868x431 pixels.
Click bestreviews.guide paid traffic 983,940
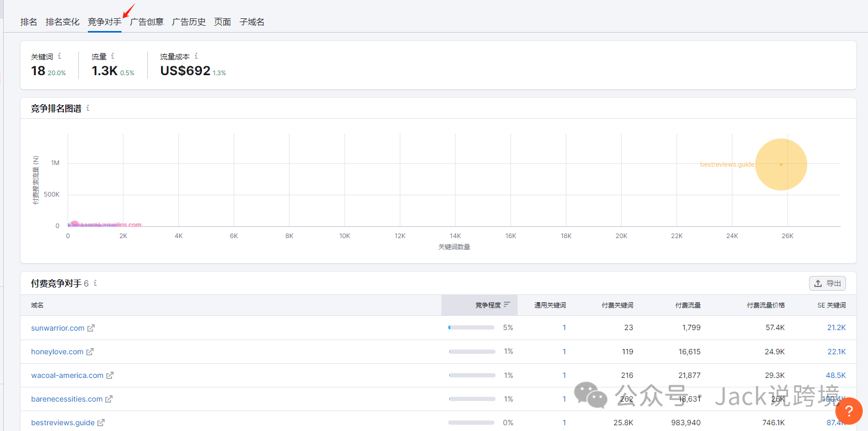[x=686, y=423]
